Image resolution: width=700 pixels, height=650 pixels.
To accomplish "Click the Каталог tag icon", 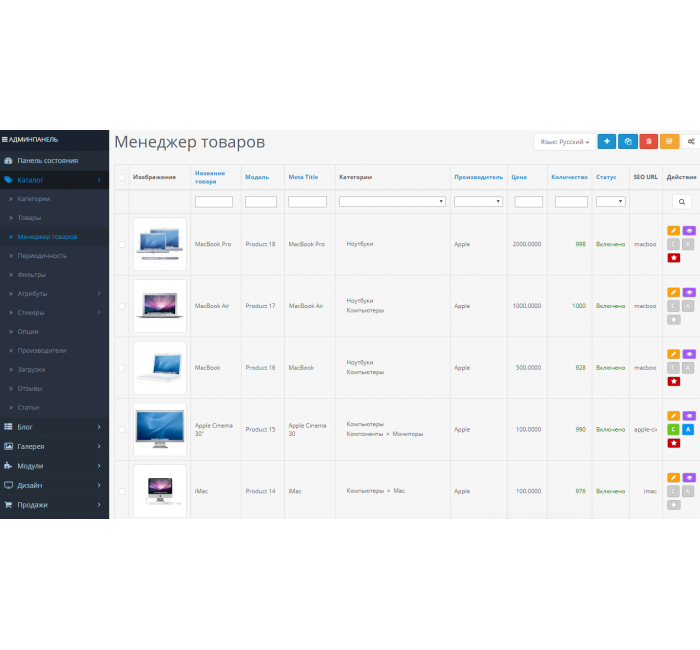I will [x=8, y=180].
